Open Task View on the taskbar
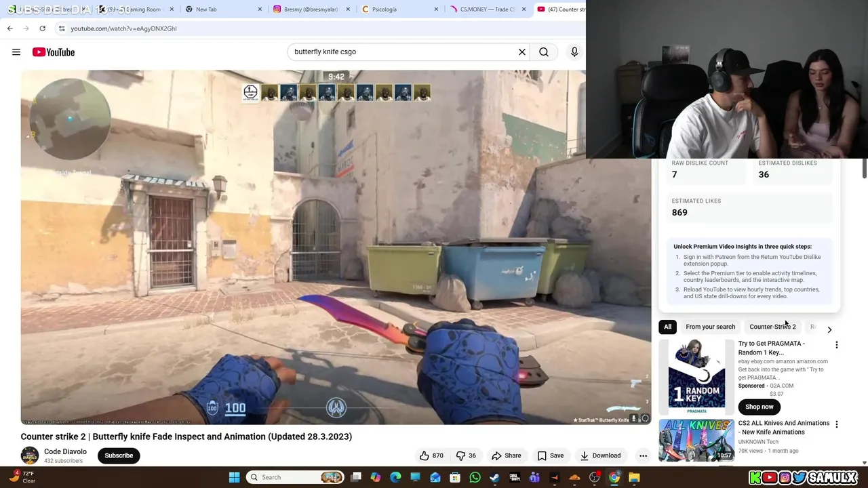 point(356,477)
